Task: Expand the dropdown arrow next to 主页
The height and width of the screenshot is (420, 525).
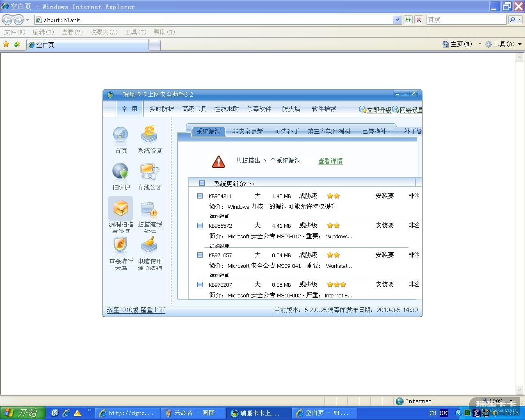Action: 480,44
